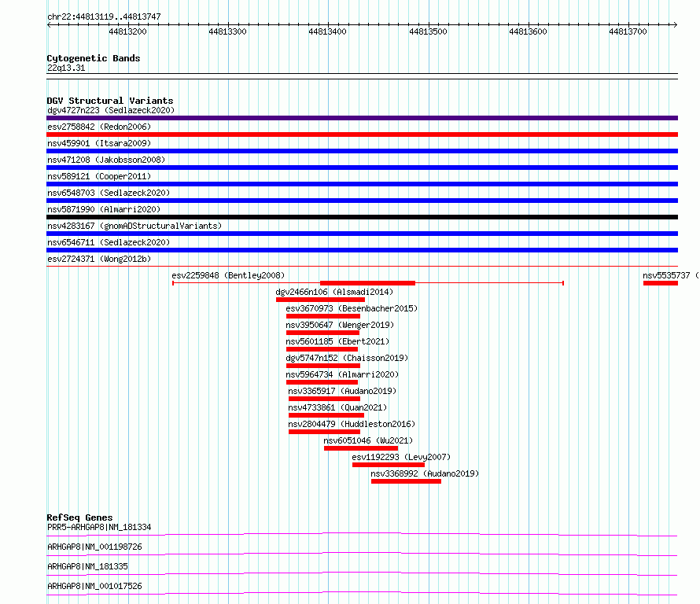
Task: Click esv2259848 (Bentley2008) variant label
Action: [228, 275]
